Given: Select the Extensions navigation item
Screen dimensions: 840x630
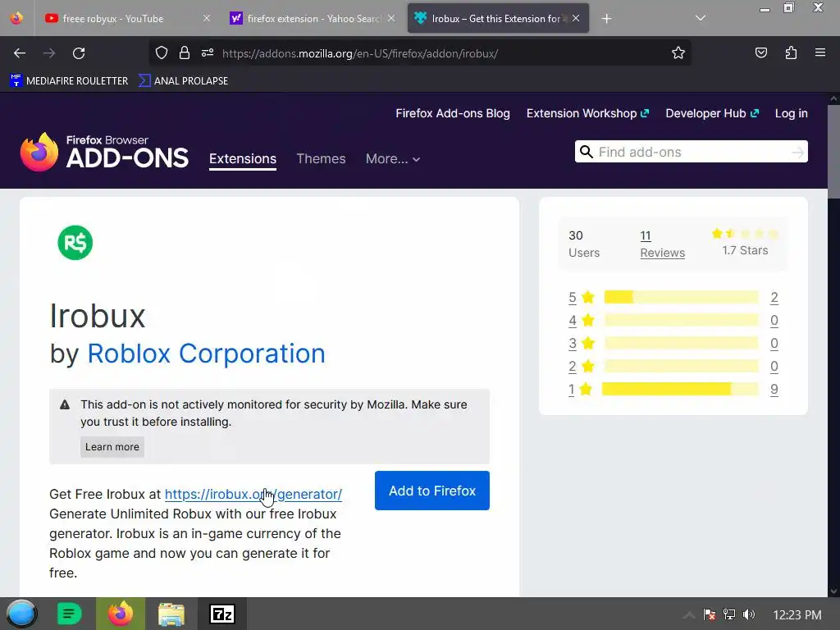Looking at the screenshot, I should (x=243, y=159).
